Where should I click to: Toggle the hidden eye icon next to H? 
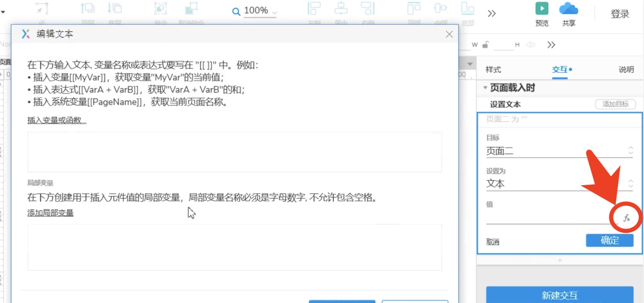pos(531,45)
